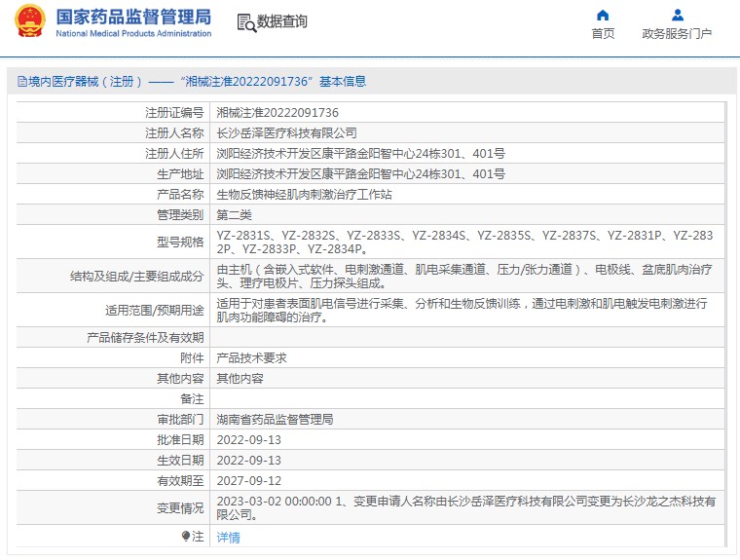This screenshot has width=740, height=560.
Task: Click the 附件 row label
Action: [x=192, y=357]
